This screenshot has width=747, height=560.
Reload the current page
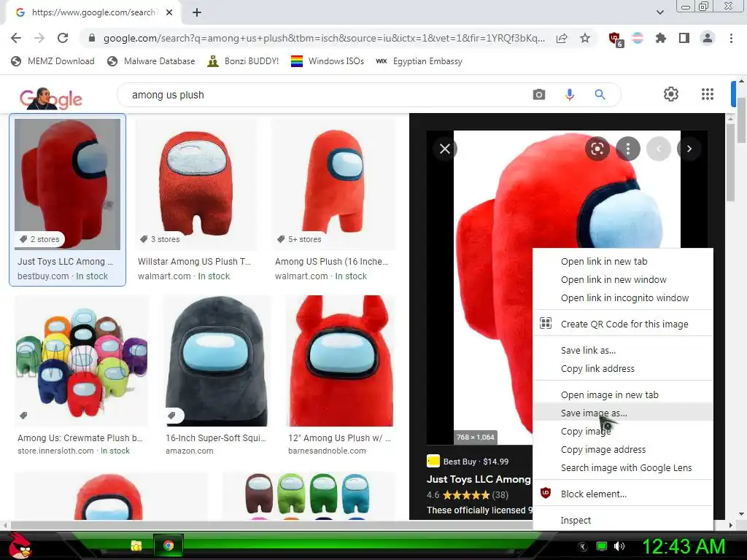63,38
